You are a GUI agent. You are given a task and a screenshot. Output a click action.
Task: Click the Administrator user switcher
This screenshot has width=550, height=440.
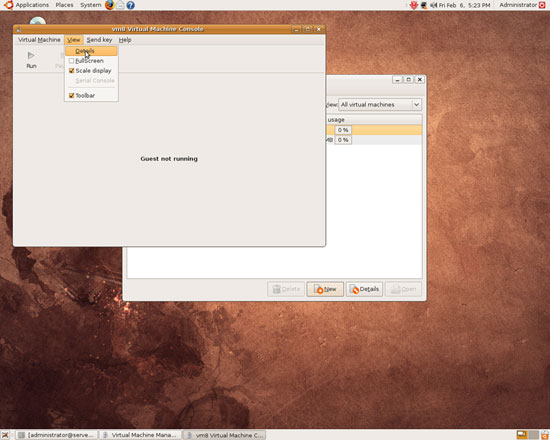[518, 5]
